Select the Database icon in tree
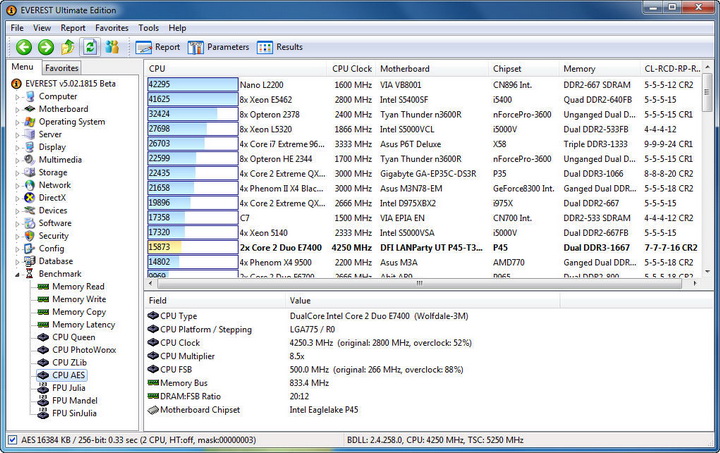Screen dimensions: 720x453 pos(29,261)
